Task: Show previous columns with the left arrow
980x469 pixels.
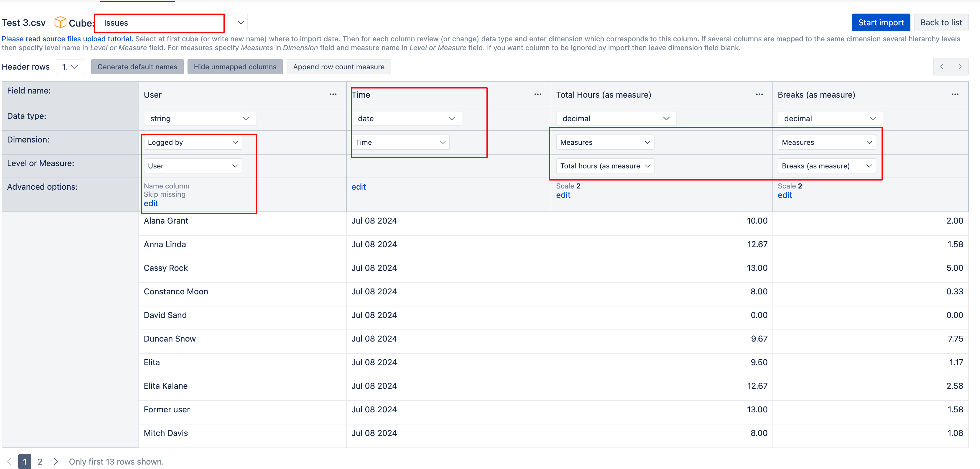Action: tap(942, 67)
